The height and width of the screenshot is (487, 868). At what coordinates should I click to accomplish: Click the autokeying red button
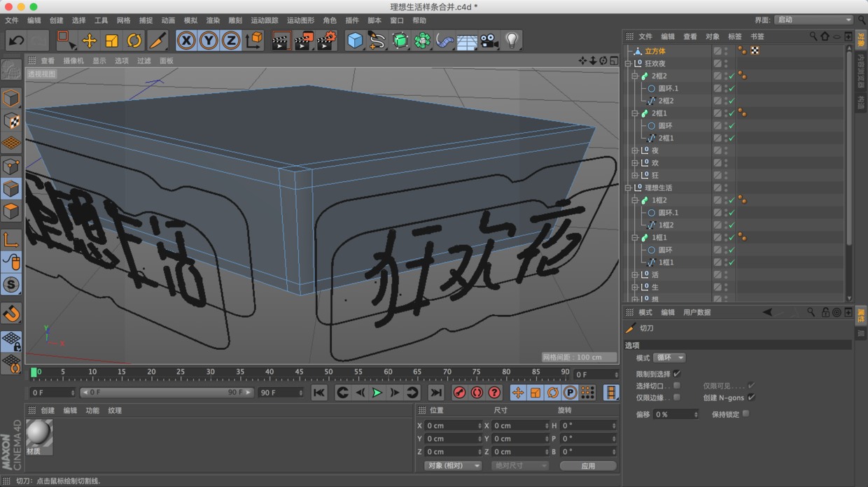tap(477, 393)
